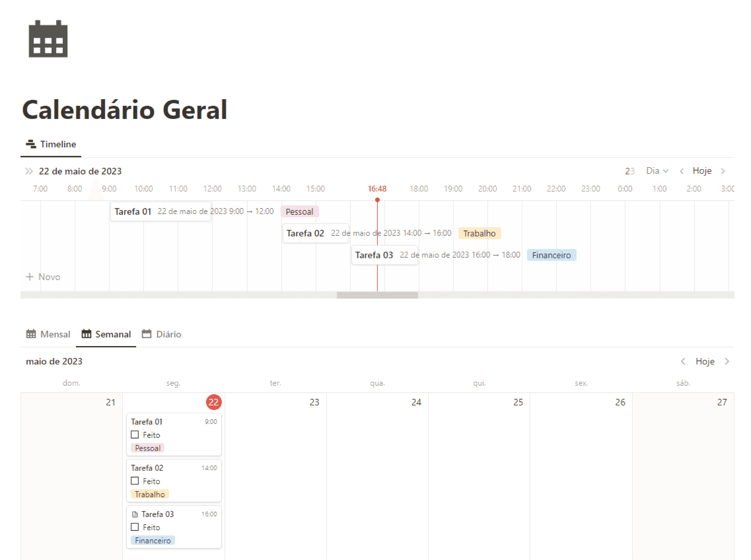
Task: Click day 25 in weekly calendar
Action: click(x=518, y=402)
